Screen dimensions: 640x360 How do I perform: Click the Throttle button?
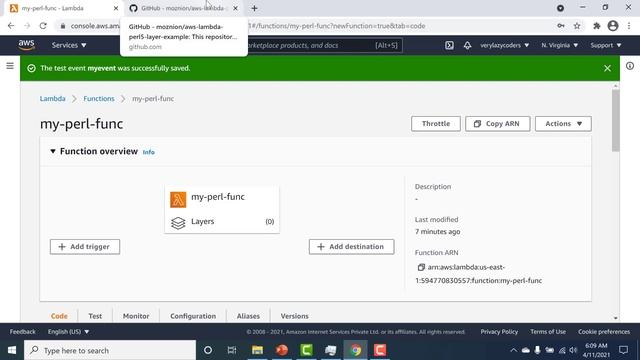pos(436,124)
